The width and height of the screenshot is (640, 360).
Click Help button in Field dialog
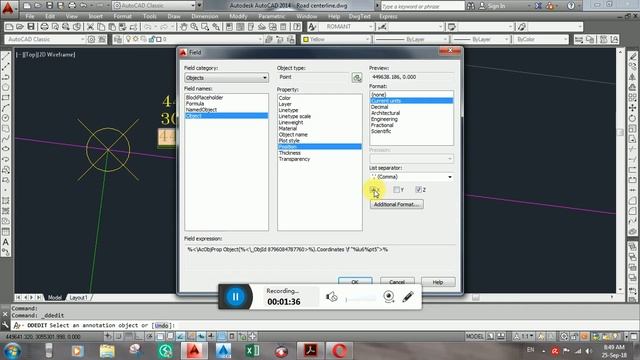(x=438, y=282)
